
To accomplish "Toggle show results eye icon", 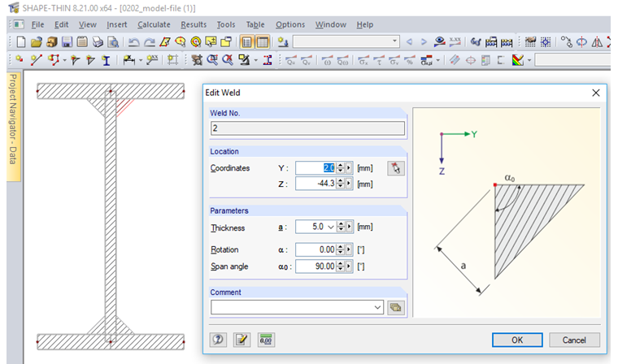I will point(439,41).
